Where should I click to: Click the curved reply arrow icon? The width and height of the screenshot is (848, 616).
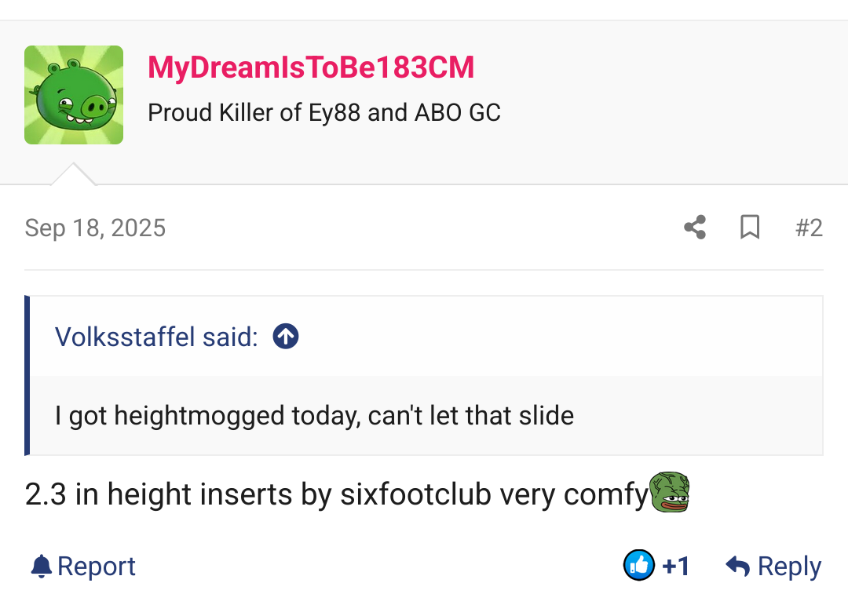[737, 566]
